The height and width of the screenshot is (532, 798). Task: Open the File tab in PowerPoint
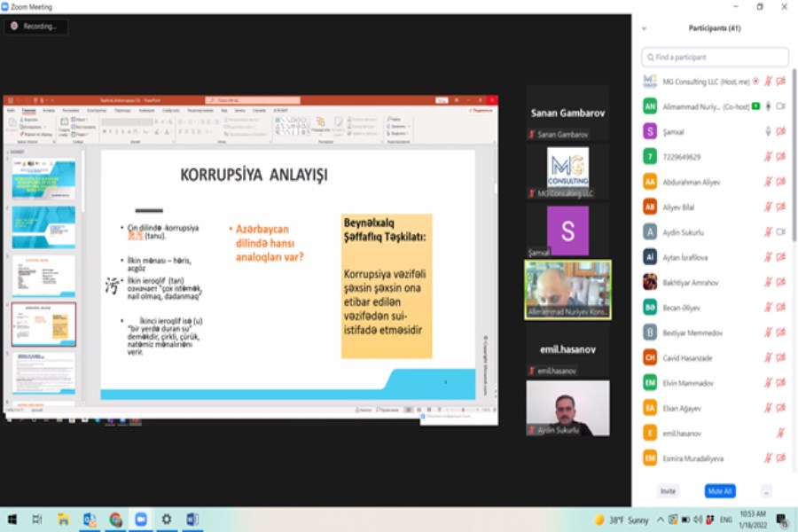pyautogui.click(x=11, y=111)
